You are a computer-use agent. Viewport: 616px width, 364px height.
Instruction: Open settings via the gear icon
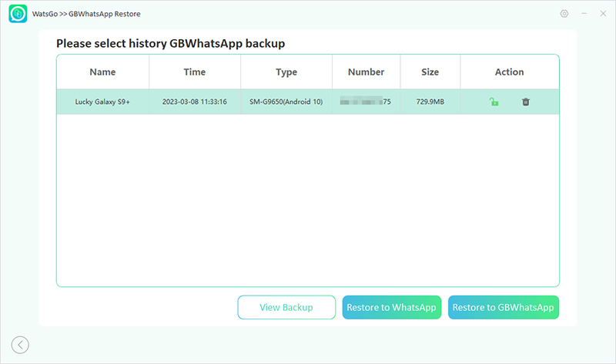point(564,14)
